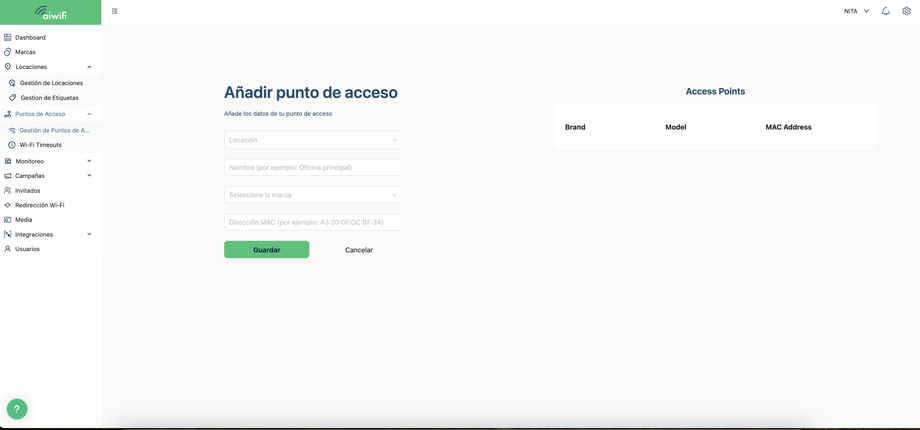Open the Seleccione la marca dropdown
The image size is (920, 430).
click(x=313, y=195)
